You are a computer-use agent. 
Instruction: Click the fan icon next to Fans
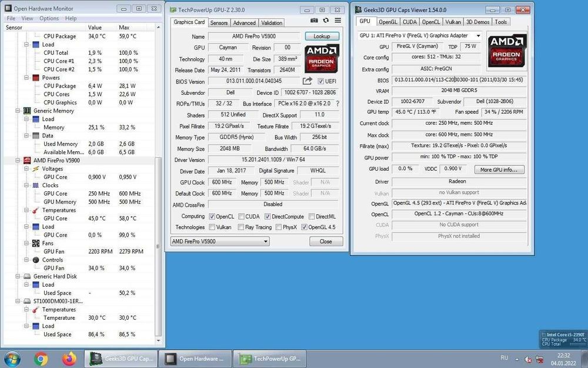point(36,243)
